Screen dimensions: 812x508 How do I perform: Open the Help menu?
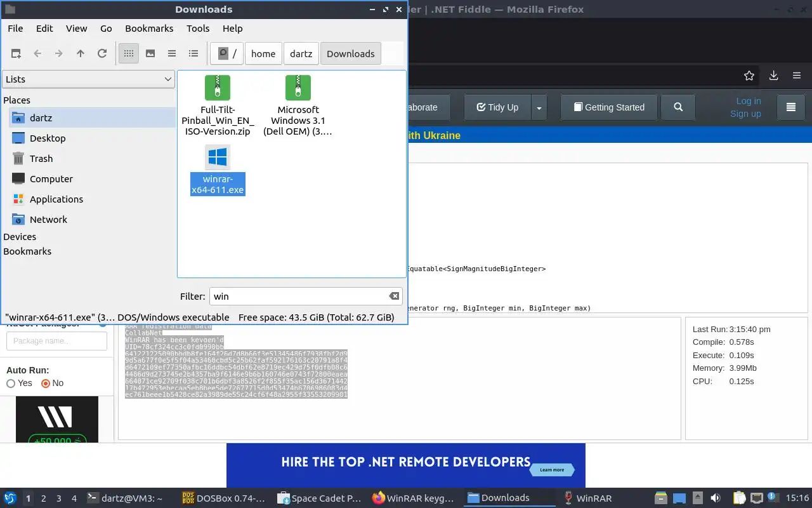(x=233, y=29)
